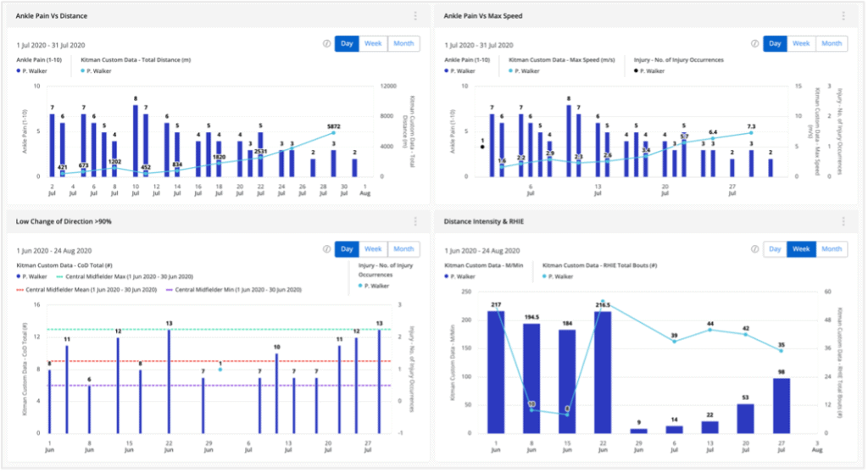
Task: Toggle Central Midfielder Max legend line
Action: pyautogui.click(x=125, y=276)
